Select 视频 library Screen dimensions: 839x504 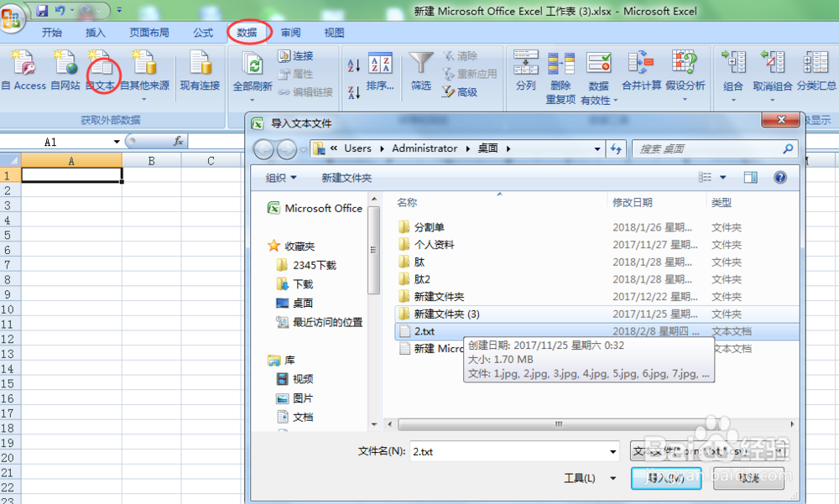[x=294, y=379]
